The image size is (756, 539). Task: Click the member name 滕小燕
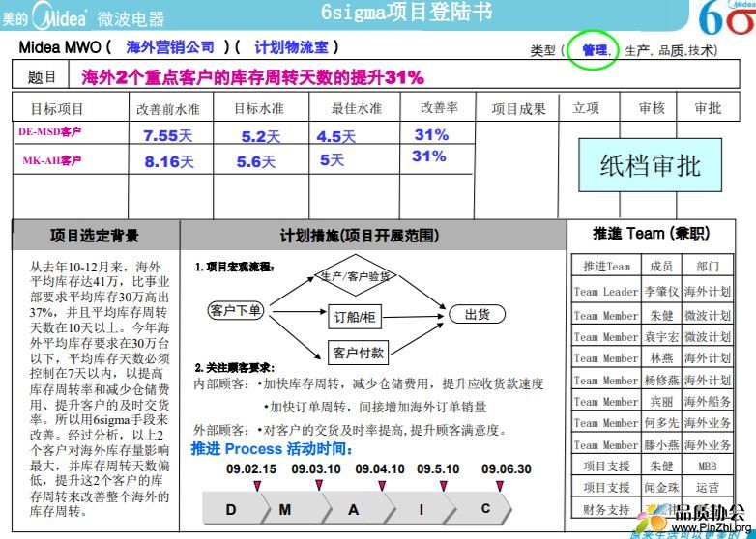click(x=661, y=445)
